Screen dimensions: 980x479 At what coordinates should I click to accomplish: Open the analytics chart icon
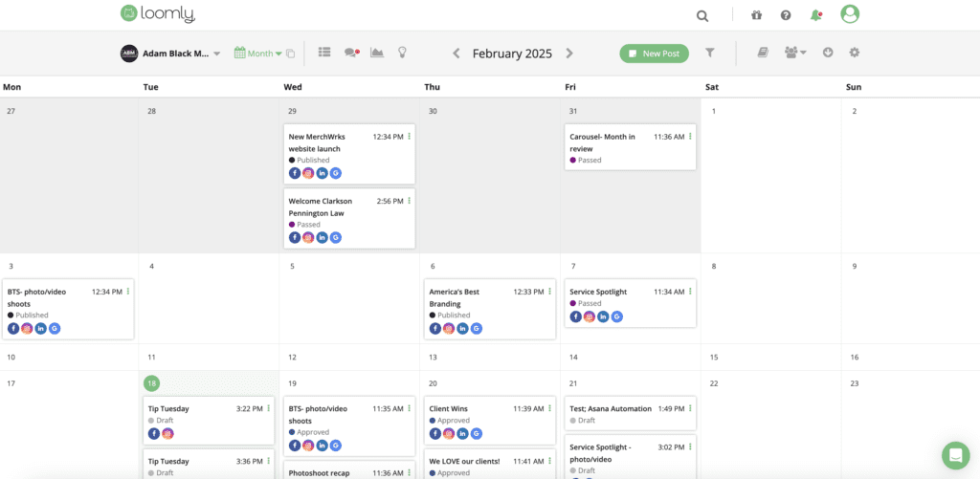(377, 54)
